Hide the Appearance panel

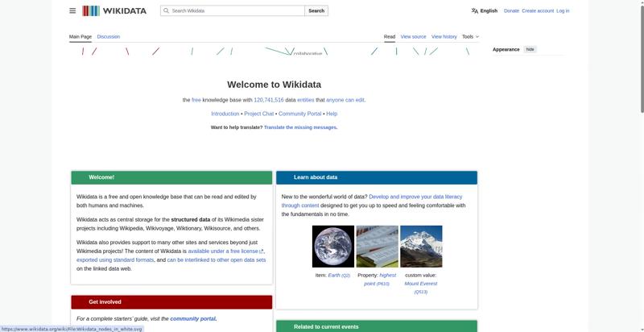point(530,49)
